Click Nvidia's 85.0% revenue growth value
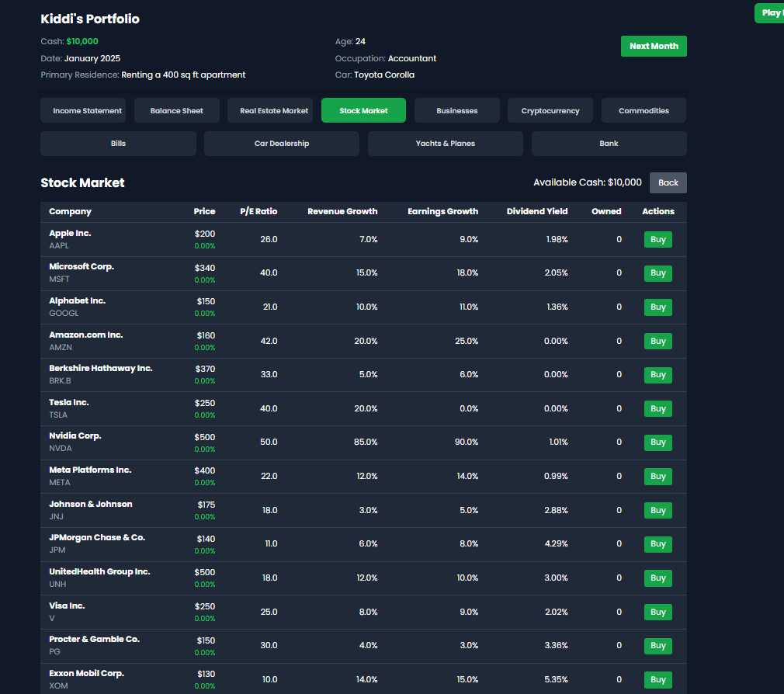Viewport: 784px width, 694px height. [x=366, y=442]
